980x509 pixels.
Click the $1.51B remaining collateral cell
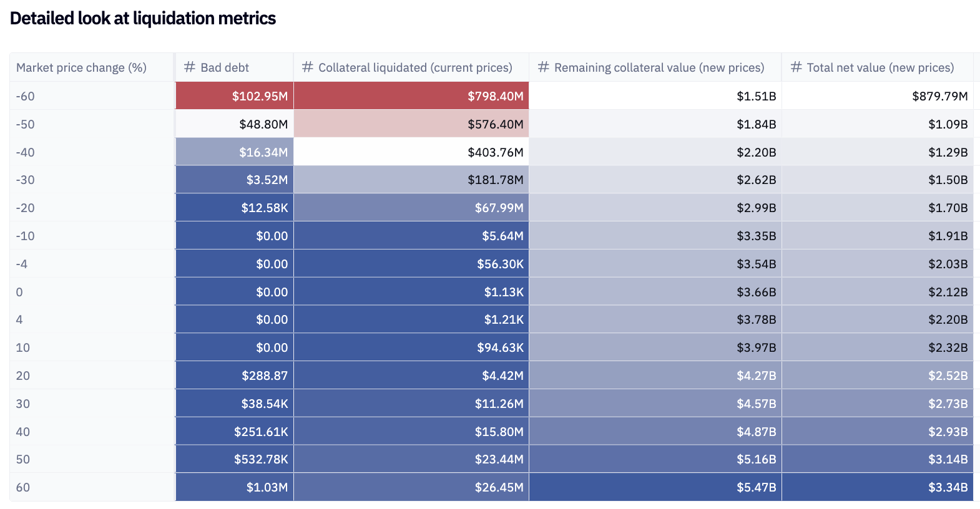pyautogui.click(x=655, y=96)
